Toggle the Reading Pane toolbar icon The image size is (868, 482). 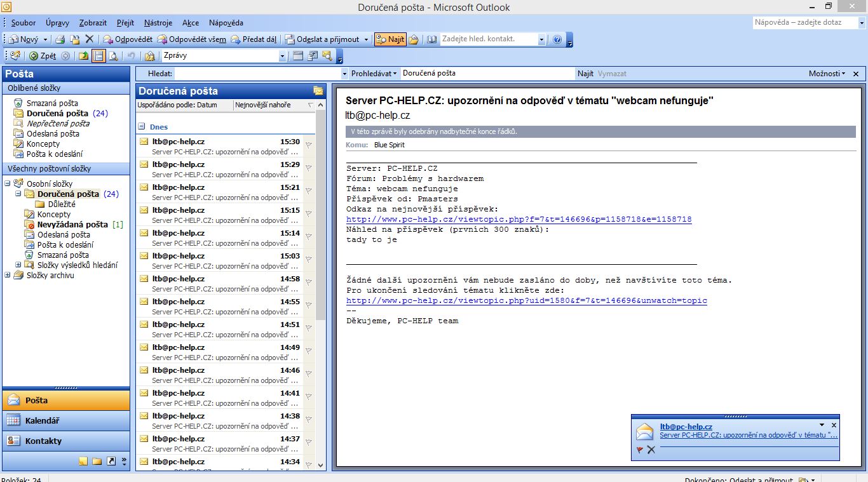click(98, 56)
